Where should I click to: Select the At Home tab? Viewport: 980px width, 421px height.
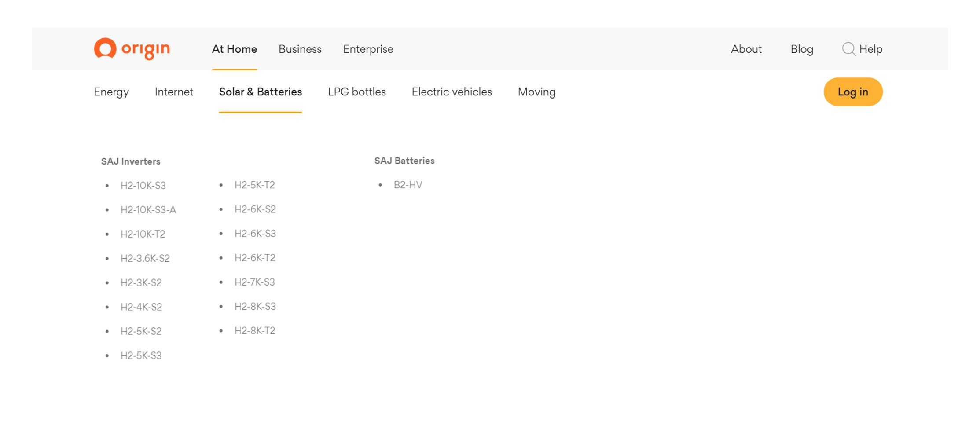[234, 49]
